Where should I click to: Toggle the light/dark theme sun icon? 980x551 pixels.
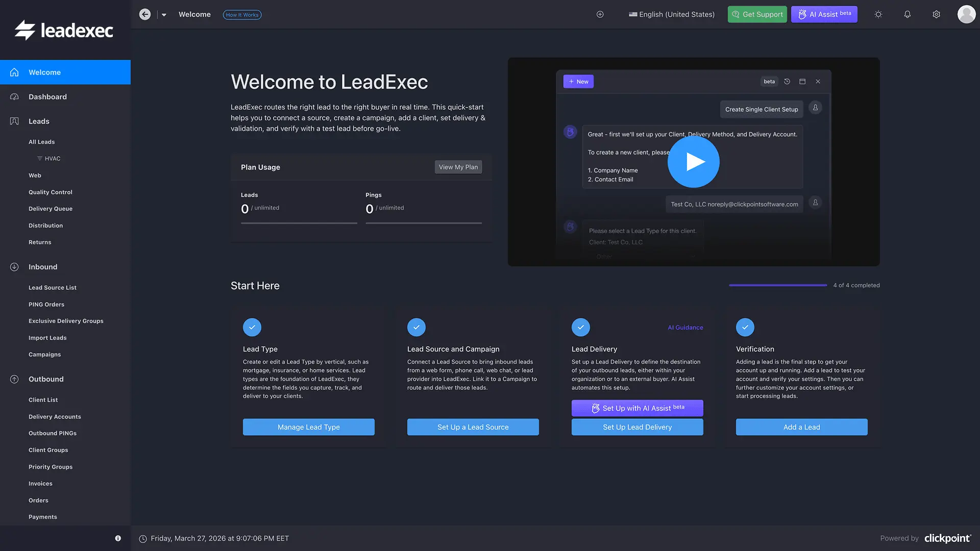(878, 14)
